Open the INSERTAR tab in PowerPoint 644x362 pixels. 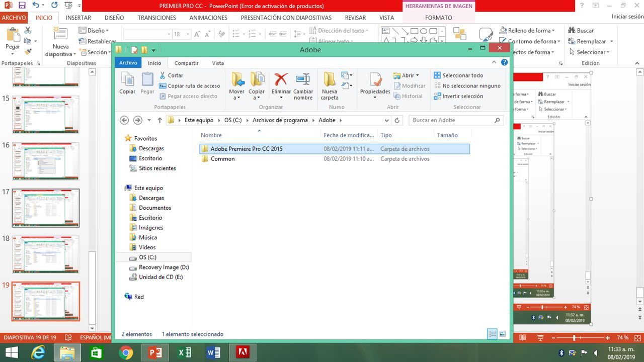(78, 18)
